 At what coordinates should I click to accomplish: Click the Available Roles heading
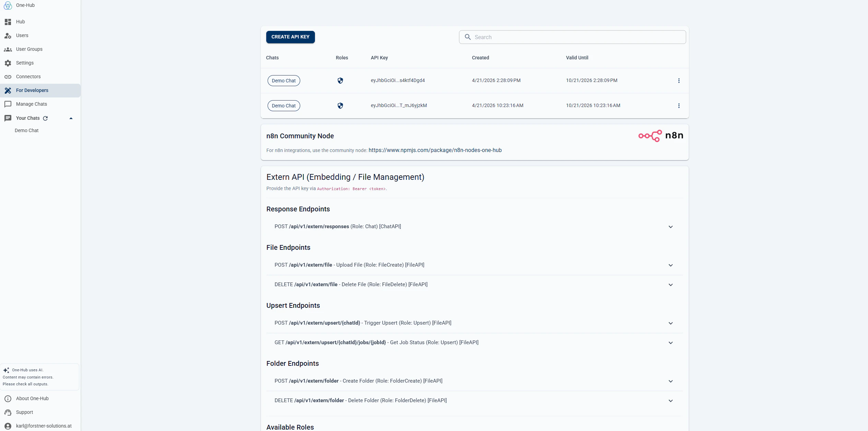[290, 427]
